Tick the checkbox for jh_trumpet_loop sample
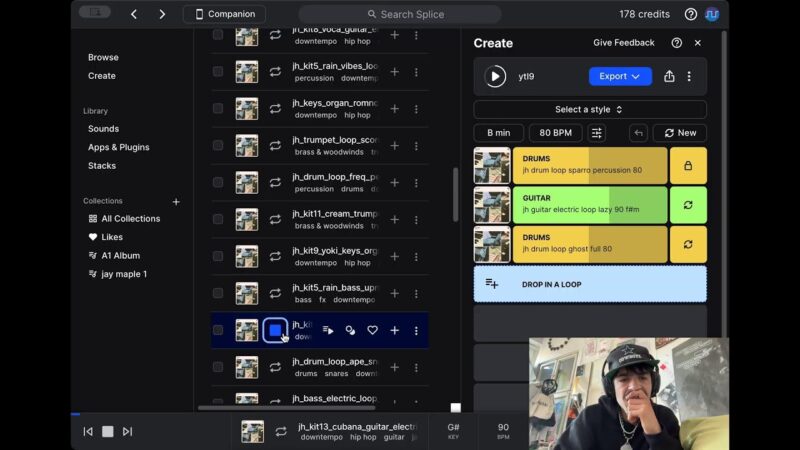The width and height of the screenshot is (800, 450). [218, 145]
